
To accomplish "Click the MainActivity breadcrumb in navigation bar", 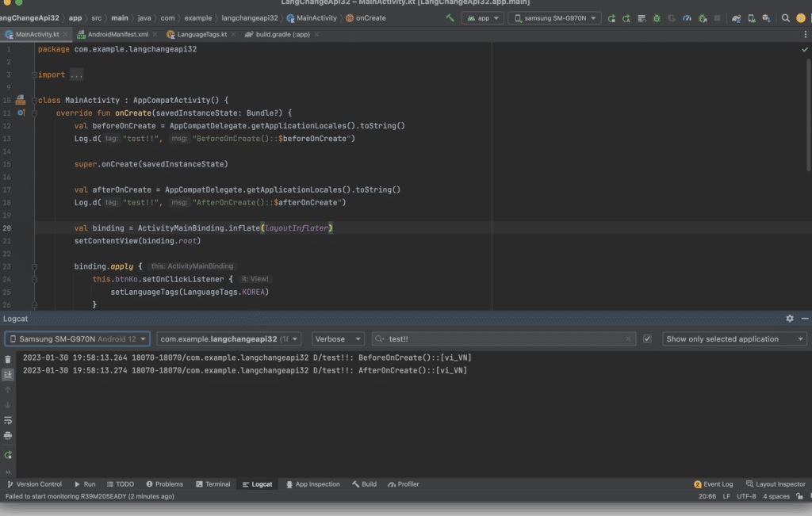I will (x=311, y=18).
